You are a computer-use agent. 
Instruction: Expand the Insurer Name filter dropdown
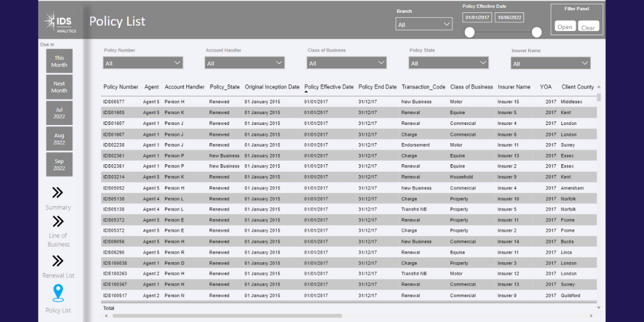551,63
